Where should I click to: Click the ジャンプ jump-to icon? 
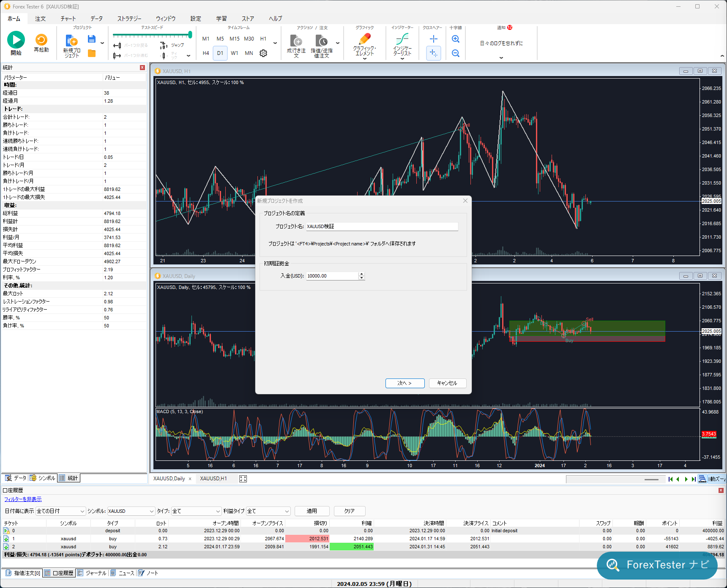(x=164, y=45)
